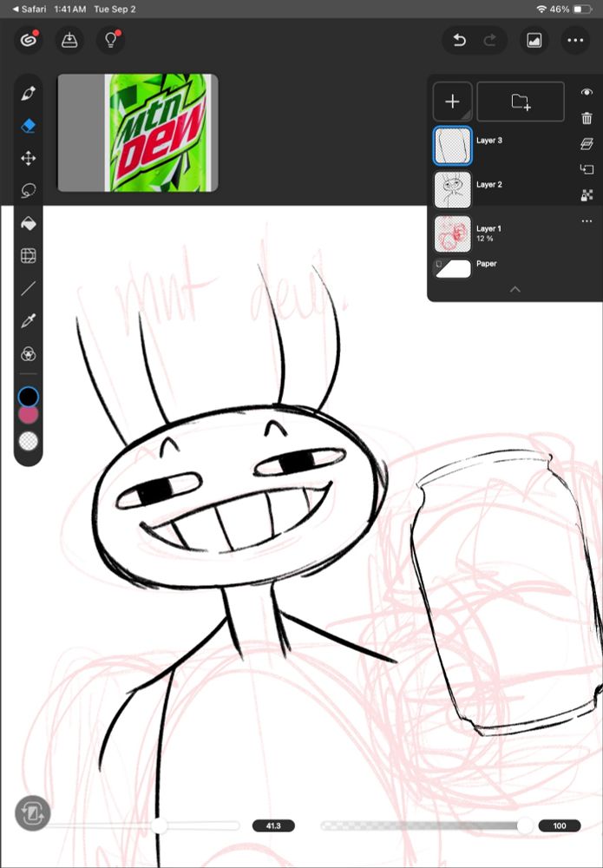Image resolution: width=603 pixels, height=868 pixels.
Task: Tap the checkered mask icon in layer panel
Action: (x=587, y=194)
